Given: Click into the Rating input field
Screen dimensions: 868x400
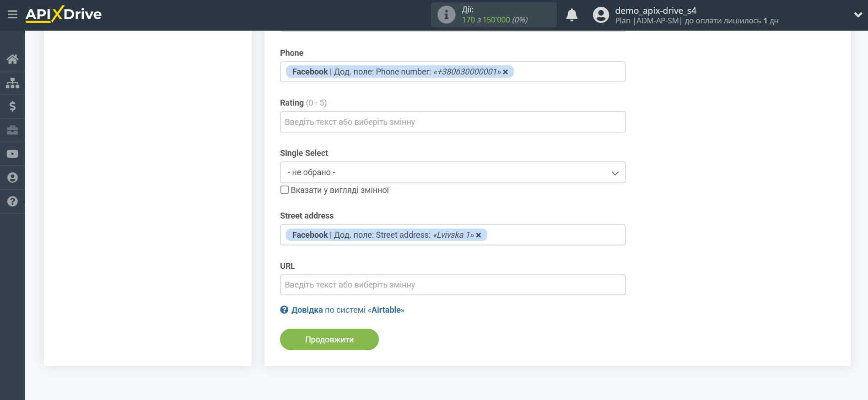Looking at the screenshot, I should pyautogui.click(x=453, y=122).
